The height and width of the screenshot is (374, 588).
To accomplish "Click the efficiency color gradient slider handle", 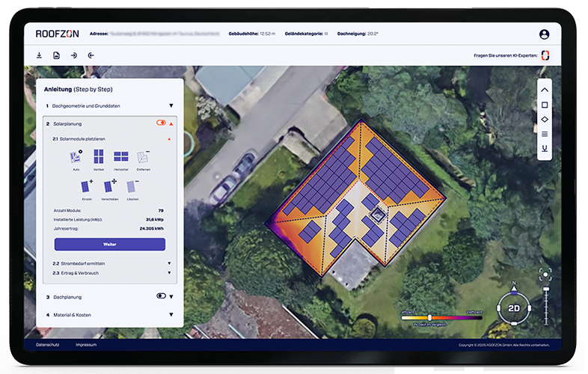I will coord(429,318).
